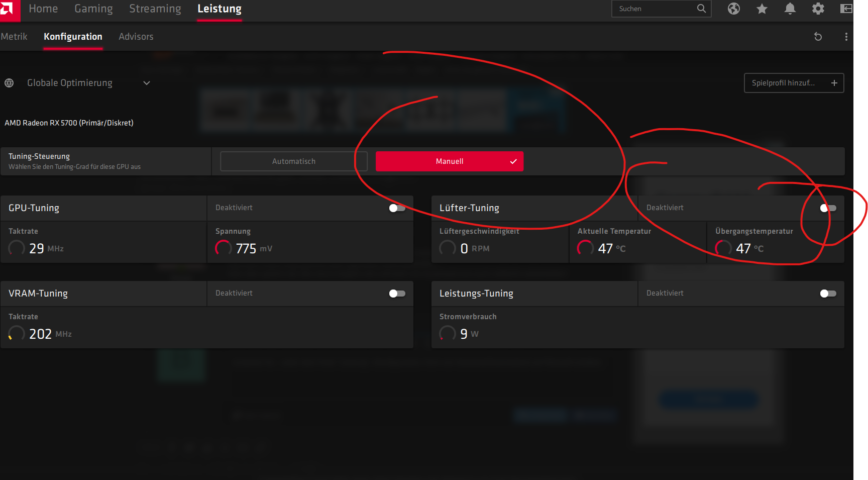
Task: Click Deaktiviert status in Leistungs-Tuning
Action: tap(665, 293)
